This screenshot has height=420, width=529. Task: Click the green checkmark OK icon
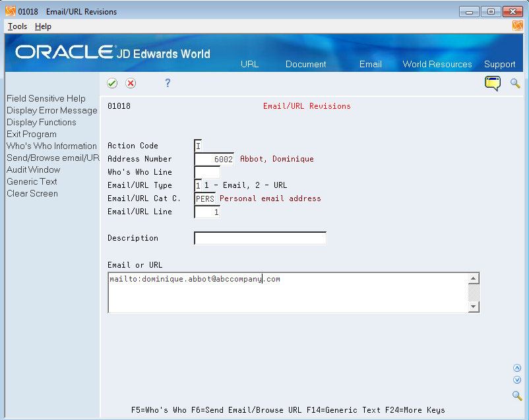point(112,83)
